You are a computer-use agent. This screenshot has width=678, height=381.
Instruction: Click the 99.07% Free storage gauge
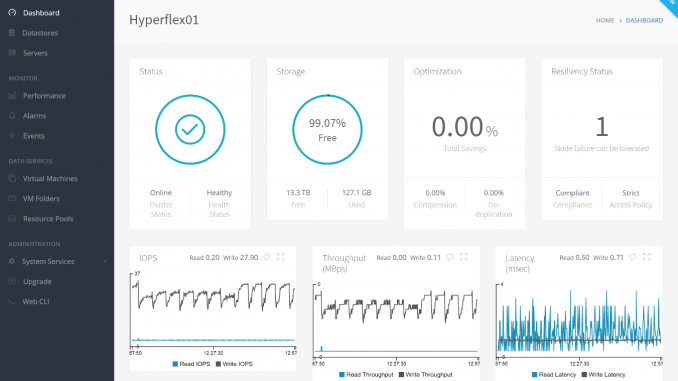(327, 130)
